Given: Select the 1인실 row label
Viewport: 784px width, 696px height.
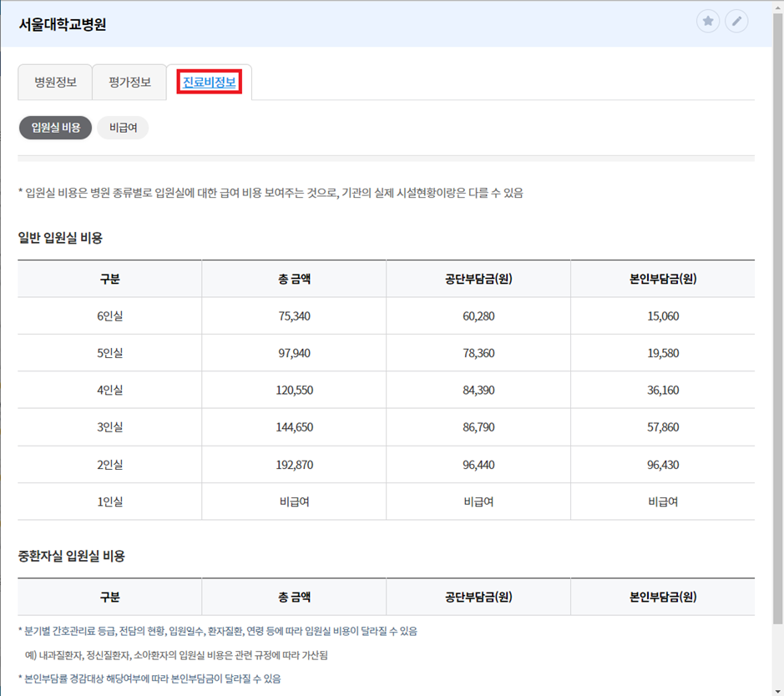Looking at the screenshot, I should pyautogui.click(x=109, y=502).
